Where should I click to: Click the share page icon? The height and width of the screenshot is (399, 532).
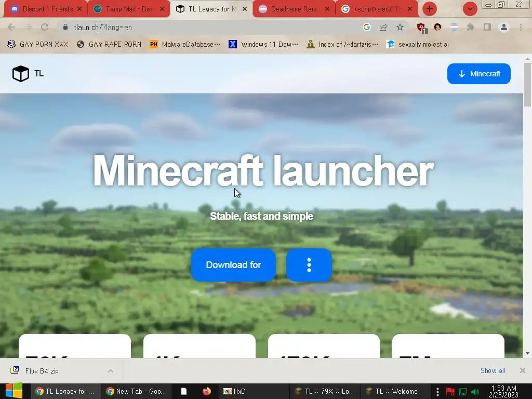point(383,27)
